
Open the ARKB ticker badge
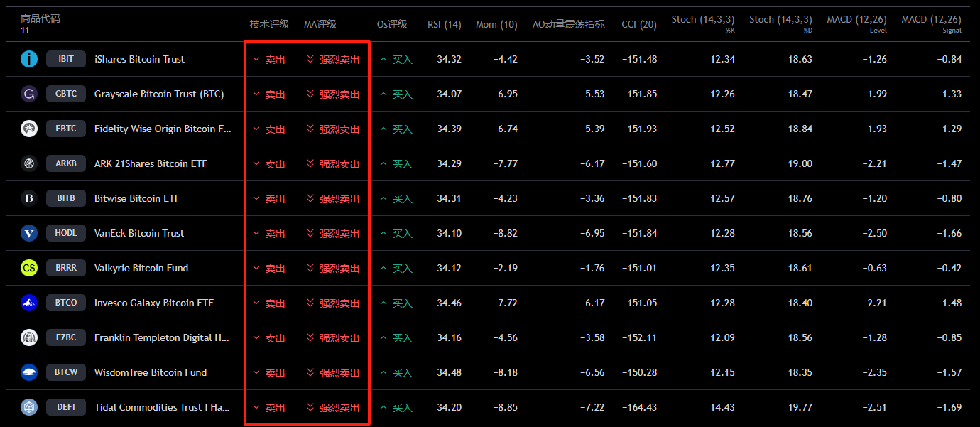[66, 163]
